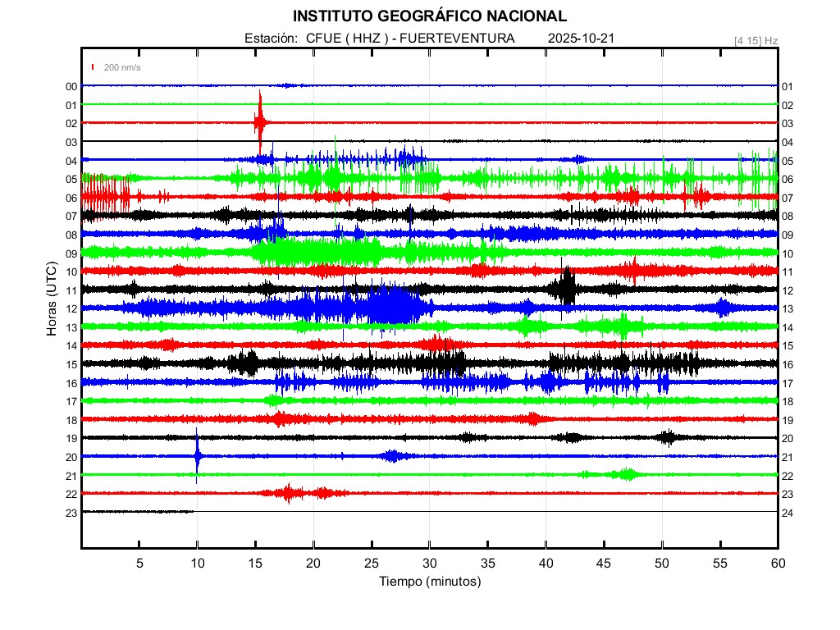Click the 'Horas (UTC)' axis label
Image resolution: width=840 pixels, height=630 pixels.
tap(51, 299)
